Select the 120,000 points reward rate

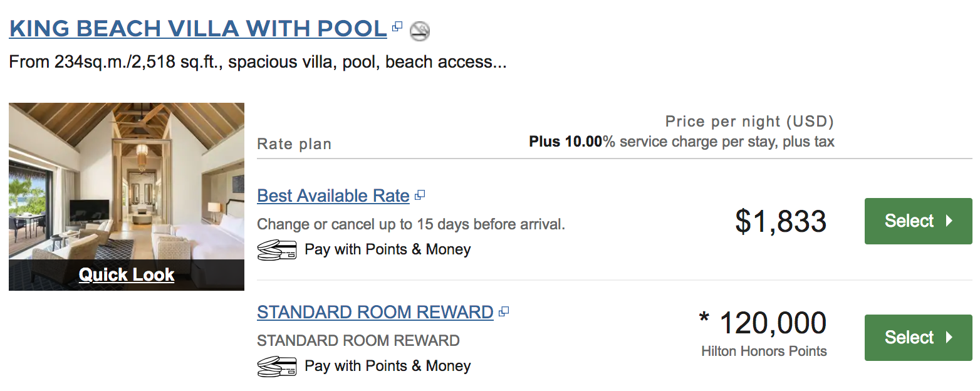pyautogui.click(x=918, y=338)
